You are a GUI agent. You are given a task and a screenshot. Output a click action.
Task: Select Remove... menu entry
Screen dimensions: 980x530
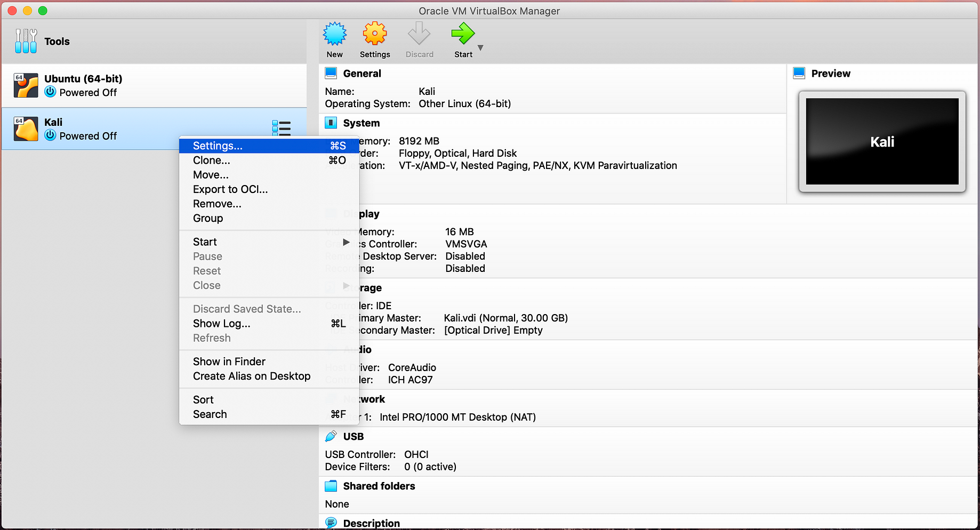coord(269,204)
